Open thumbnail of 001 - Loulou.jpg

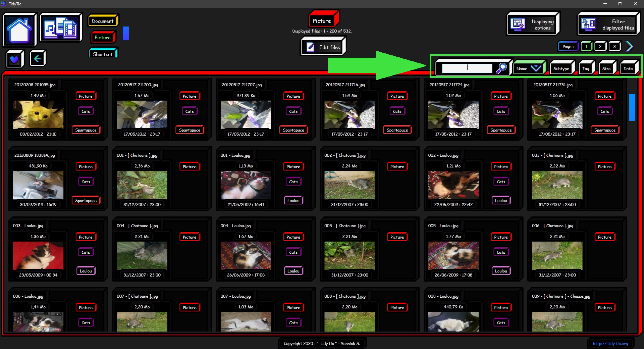click(x=246, y=185)
